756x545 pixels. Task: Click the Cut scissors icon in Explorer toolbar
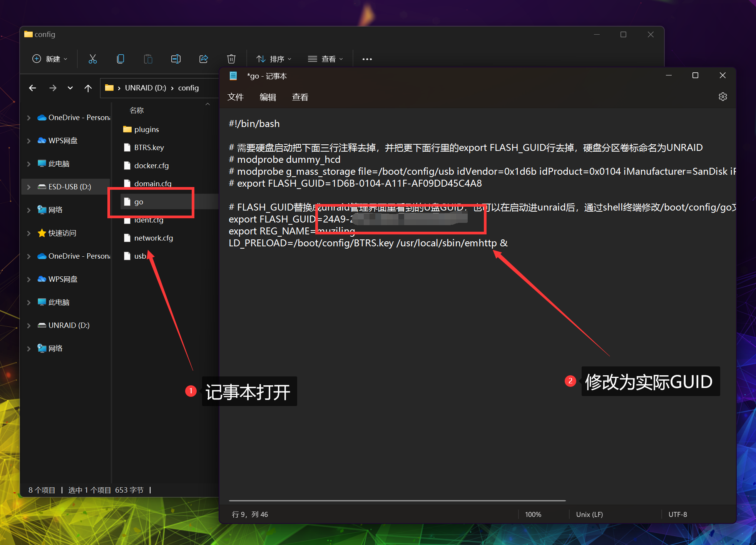click(92, 59)
